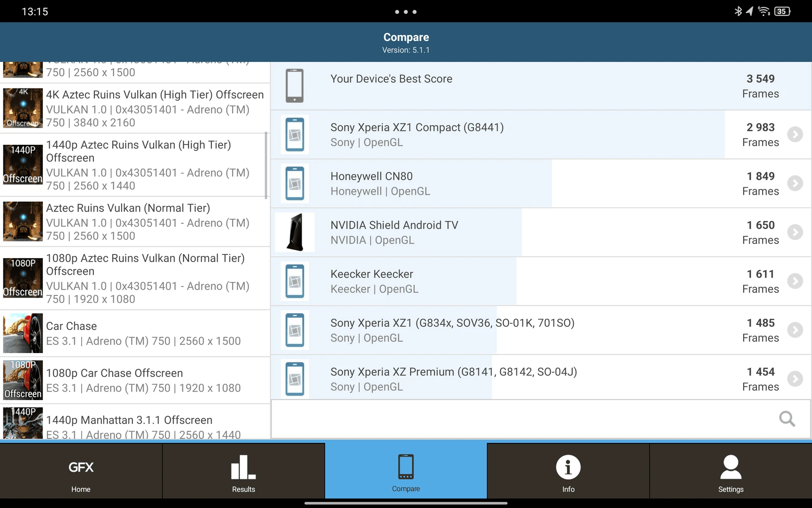
Task: Click the three-dot multitasking indicator
Action: (406, 12)
